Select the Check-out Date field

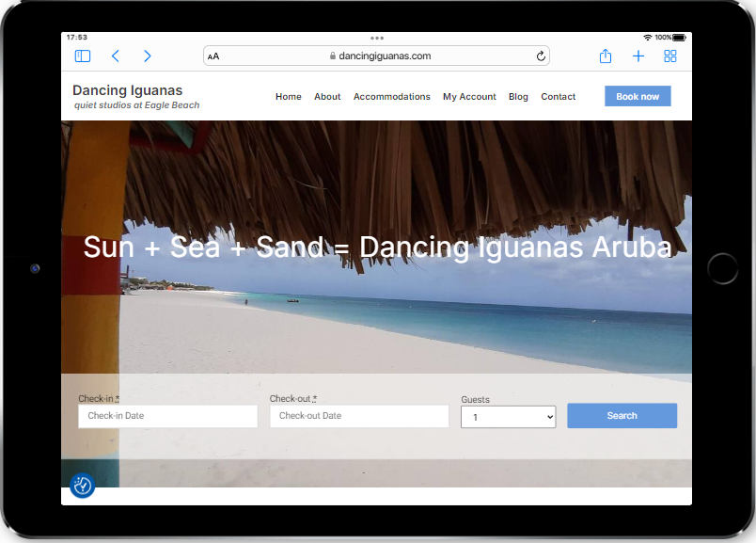click(359, 416)
